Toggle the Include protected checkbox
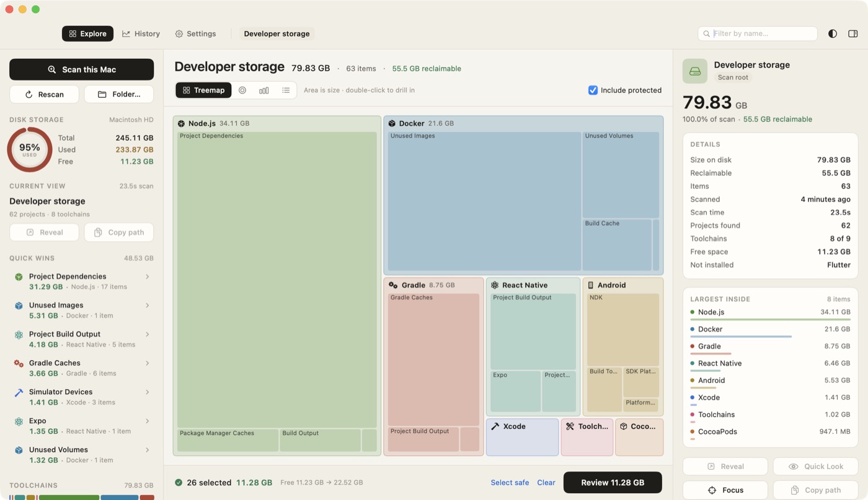The width and height of the screenshot is (868, 500). click(x=593, y=90)
